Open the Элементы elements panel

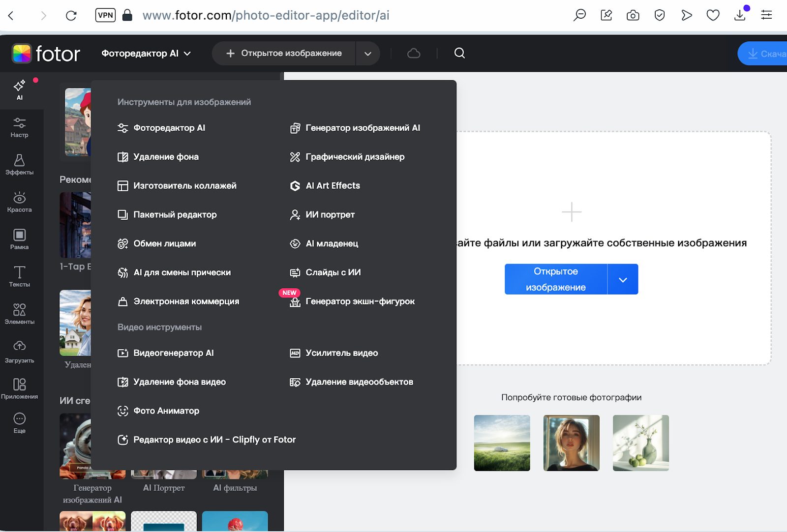[19, 314]
